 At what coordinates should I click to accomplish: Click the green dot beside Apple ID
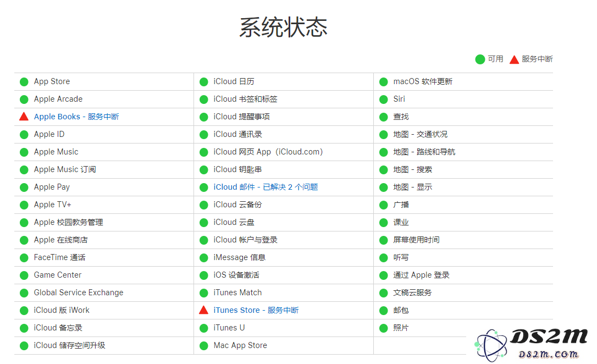tap(24, 134)
